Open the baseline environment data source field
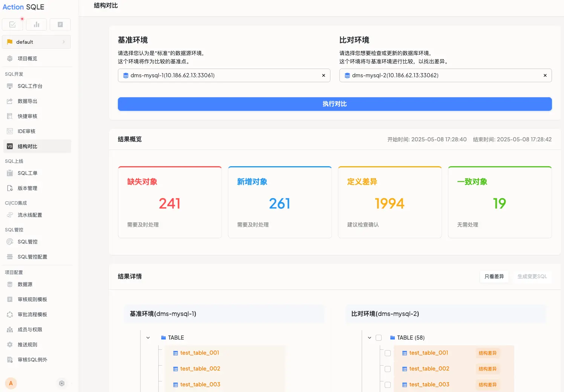This screenshot has width=564, height=392. pos(224,75)
